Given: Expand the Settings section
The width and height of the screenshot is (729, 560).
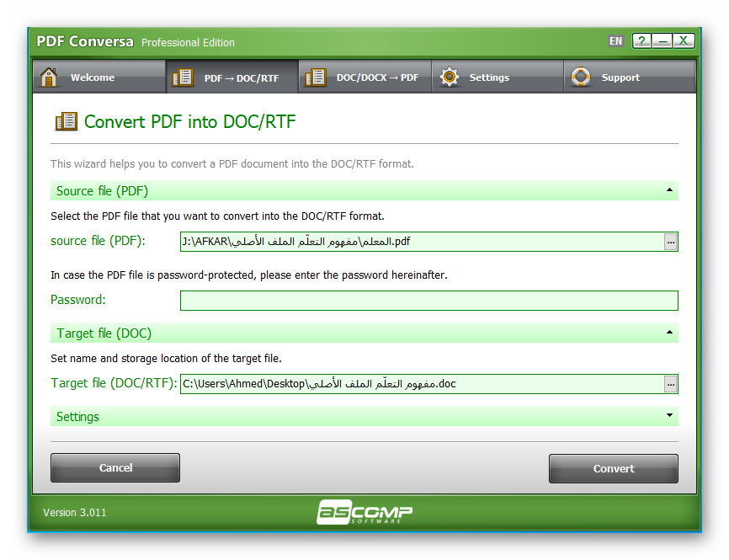Looking at the screenshot, I should click(x=669, y=415).
